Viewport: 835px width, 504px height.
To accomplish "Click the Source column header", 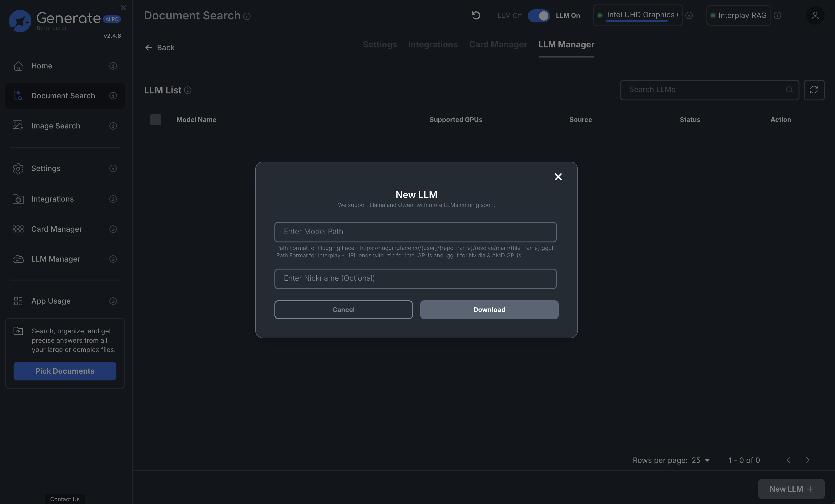I will pos(580,120).
